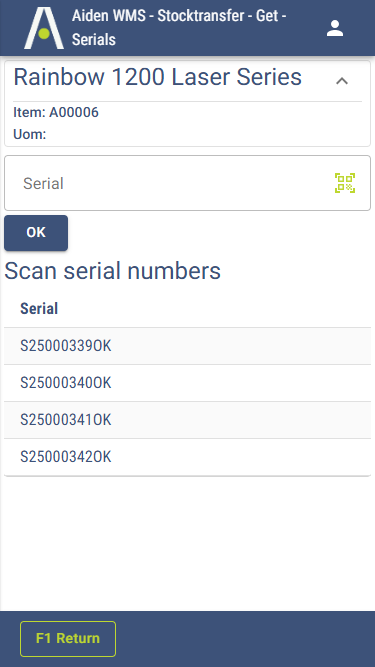Click the Scan serial numbers heading
The width and height of the screenshot is (375, 667).
coord(113,271)
